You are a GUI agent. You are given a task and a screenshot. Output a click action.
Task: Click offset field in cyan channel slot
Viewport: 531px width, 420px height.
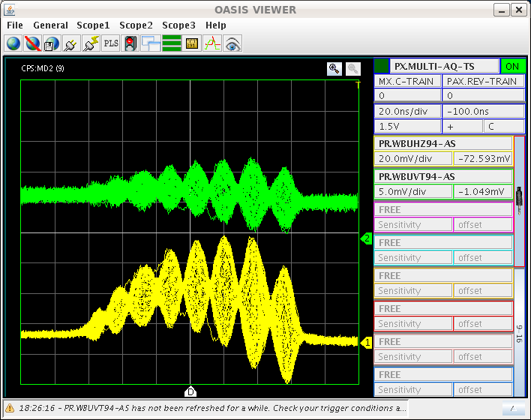(x=483, y=258)
